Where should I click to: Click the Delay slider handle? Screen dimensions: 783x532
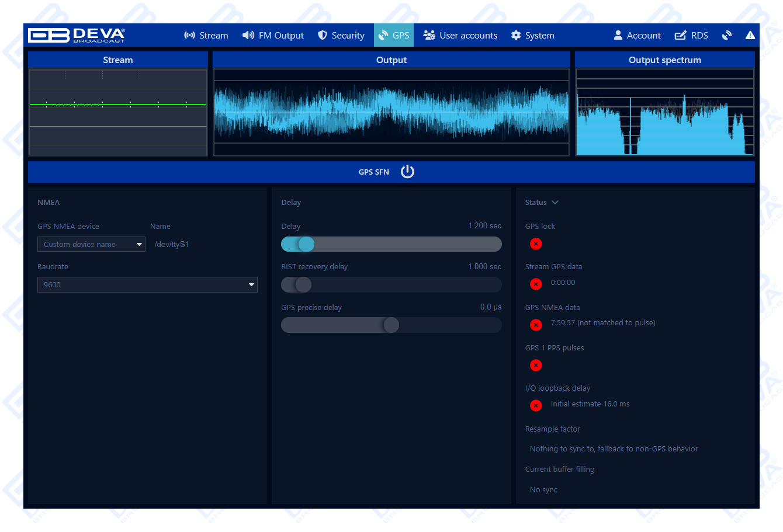point(306,244)
